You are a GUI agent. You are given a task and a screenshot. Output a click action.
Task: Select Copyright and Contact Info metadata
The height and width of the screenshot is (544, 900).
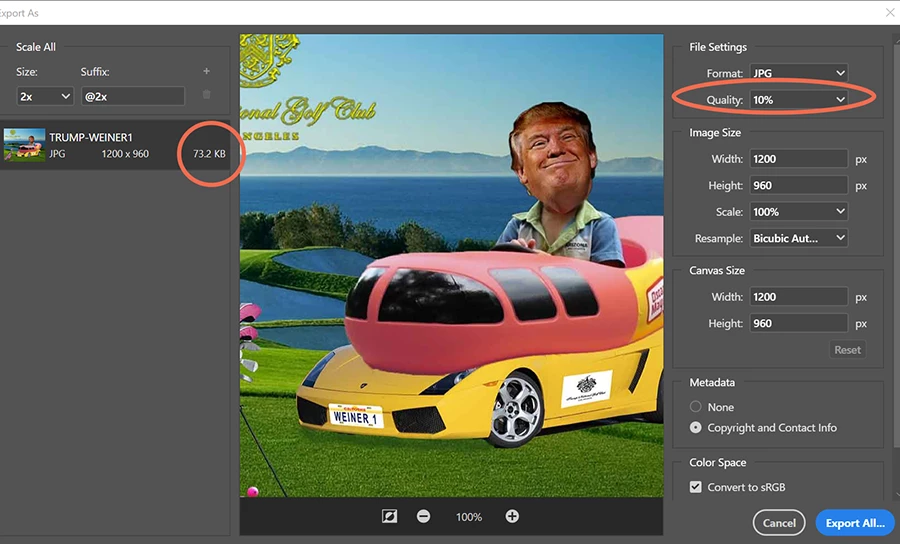696,428
